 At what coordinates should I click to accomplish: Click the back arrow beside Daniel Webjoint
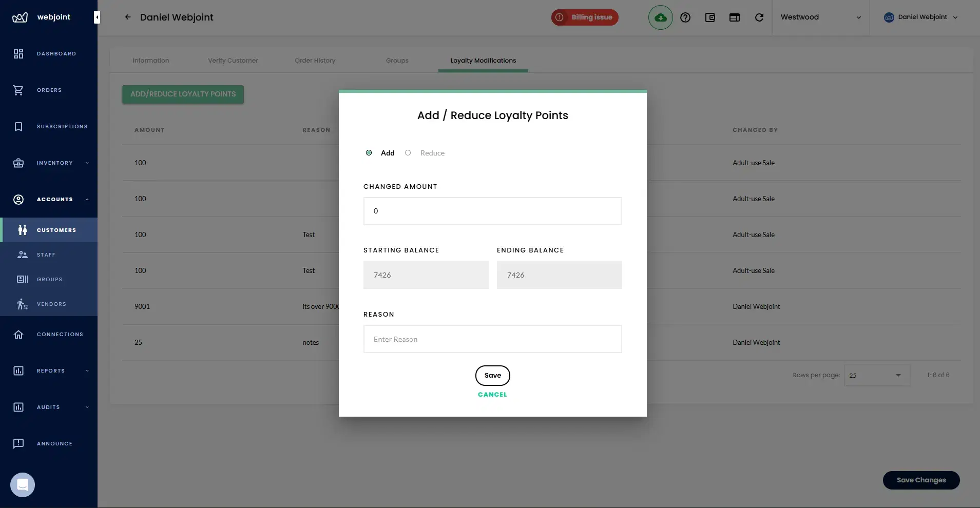coord(128,17)
